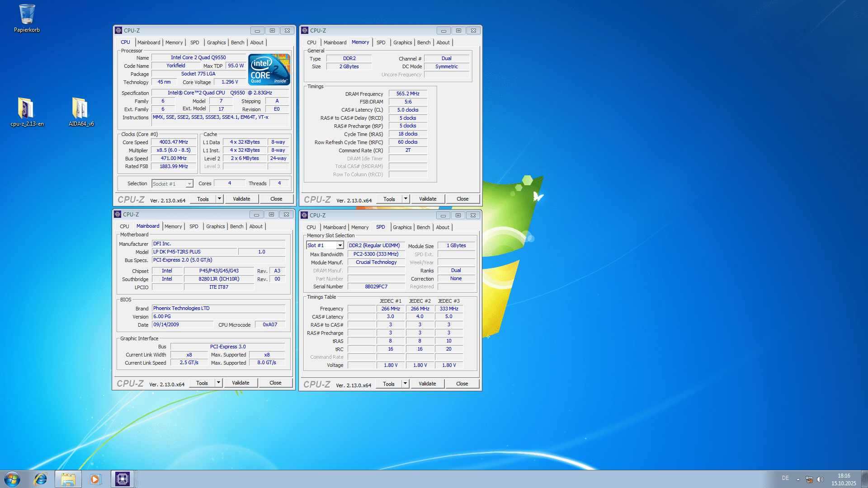This screenshot has height=488, width=868.
Task: Open the cpu-z_2.13-en folder icon
Action: [x=26, y=109]
